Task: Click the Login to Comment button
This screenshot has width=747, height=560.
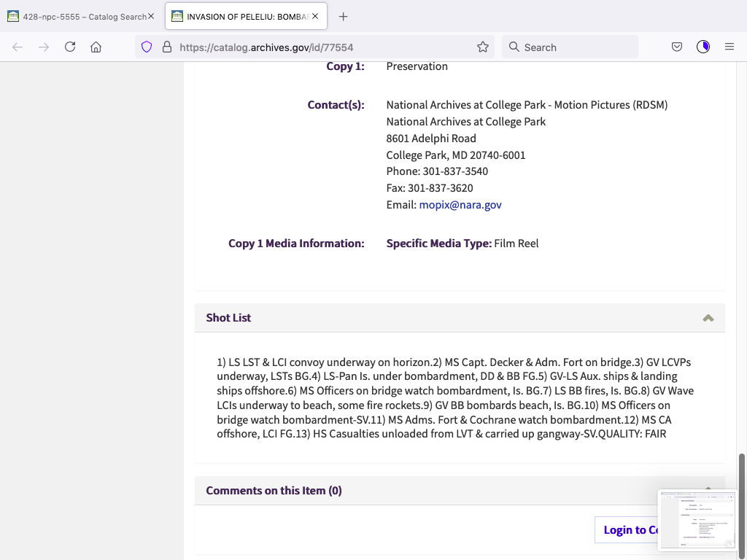Action: [x=627, y=530]
